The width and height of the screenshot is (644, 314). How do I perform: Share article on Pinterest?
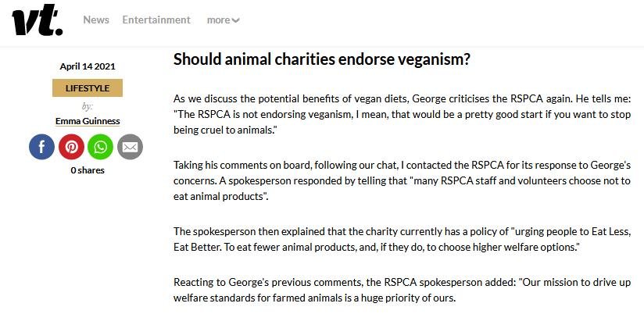point(71,147)
